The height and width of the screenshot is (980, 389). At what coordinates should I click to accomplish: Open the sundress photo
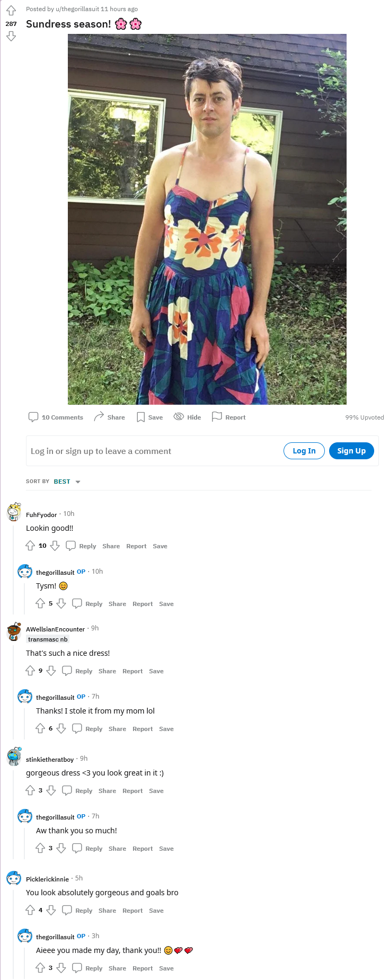pyautogui.click(x=207, y=219)
